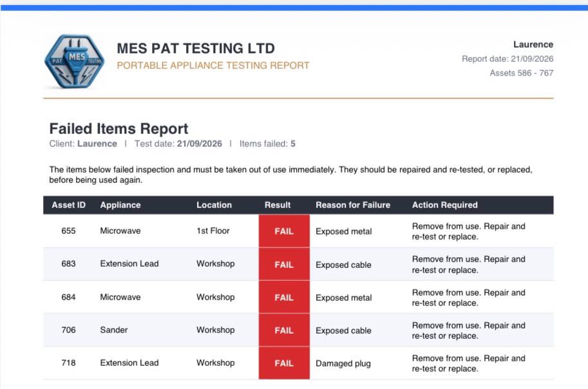Click the 'Action Required' column header

coord(445,205)
